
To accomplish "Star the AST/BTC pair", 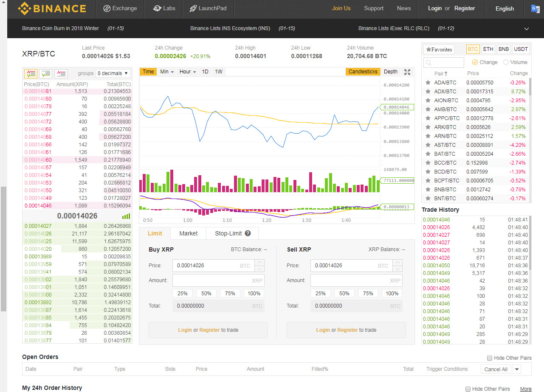I will (428, 145).
